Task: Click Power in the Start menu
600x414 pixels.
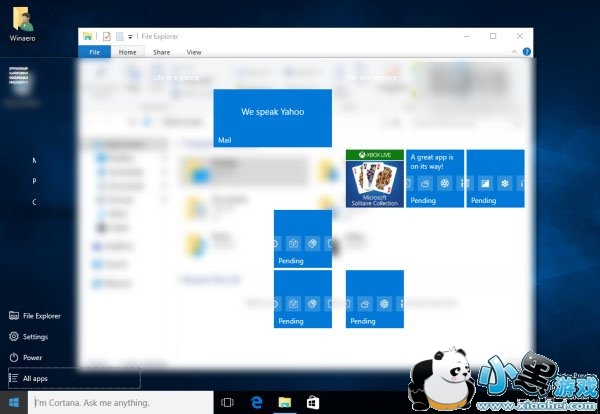Action: (x=32, y=357)
